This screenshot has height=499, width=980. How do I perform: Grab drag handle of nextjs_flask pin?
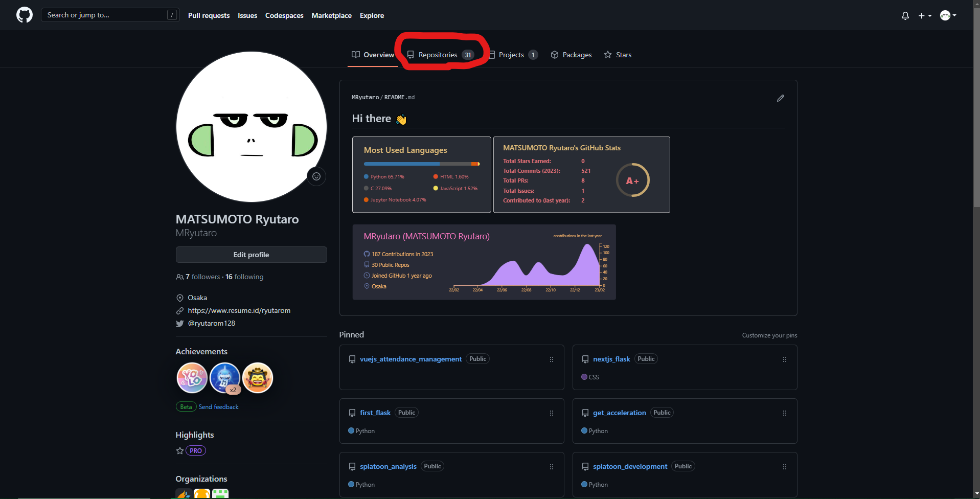[784, 359]
